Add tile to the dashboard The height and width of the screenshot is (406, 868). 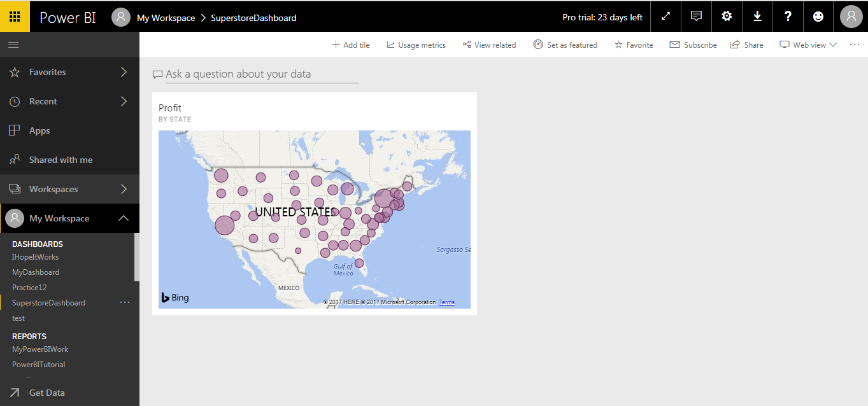pyautogui.click(x=351, y=45)
